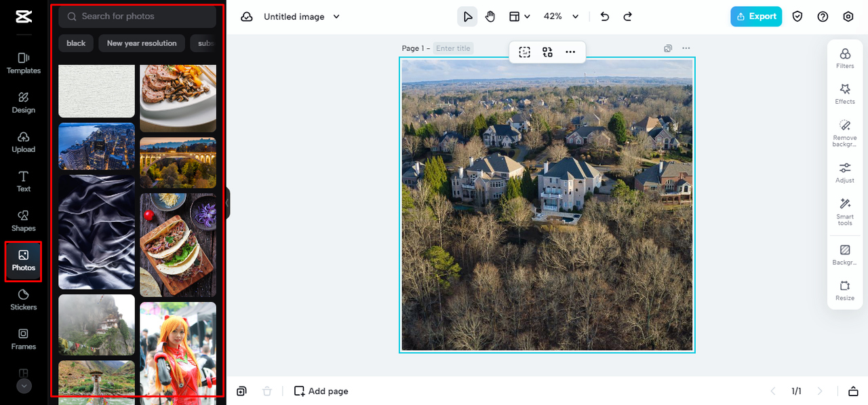Open the Background tool in right panel
868x405 pixels.
pos(845,255)
